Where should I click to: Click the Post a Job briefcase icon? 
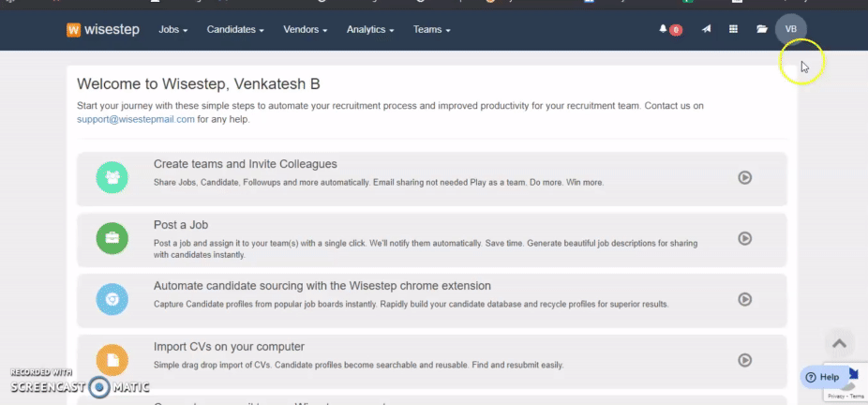(x=112, y=238)
